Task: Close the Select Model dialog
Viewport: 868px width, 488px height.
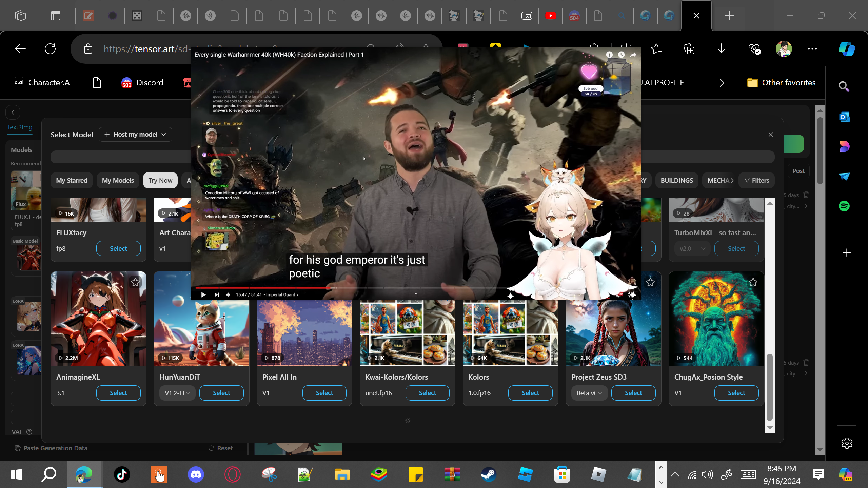Action: pos(771,135)
